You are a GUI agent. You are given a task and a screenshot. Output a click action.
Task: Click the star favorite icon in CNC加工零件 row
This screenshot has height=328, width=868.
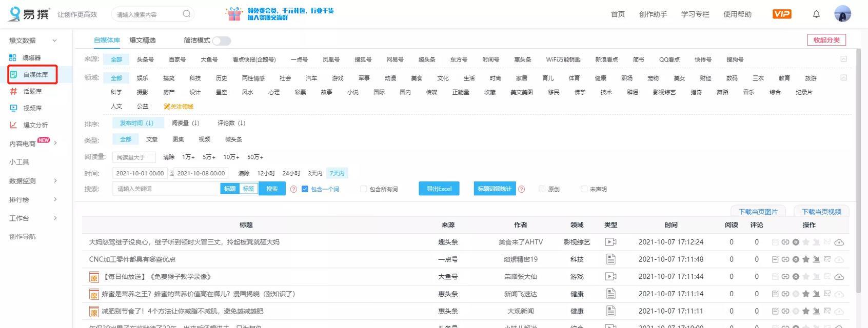coord(806,259)
